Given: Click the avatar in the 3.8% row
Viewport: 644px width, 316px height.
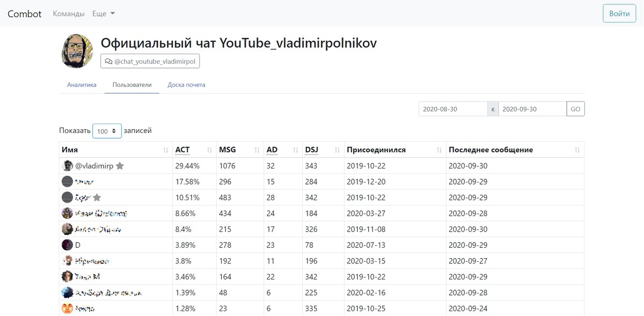Looking at the screenshot, I should click(x=67, y=261).
